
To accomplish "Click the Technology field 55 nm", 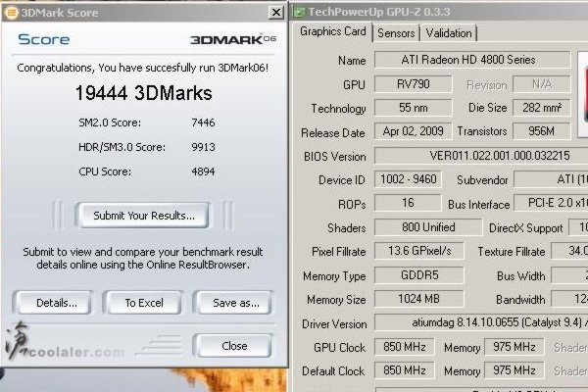I will (x=414, y=108).
